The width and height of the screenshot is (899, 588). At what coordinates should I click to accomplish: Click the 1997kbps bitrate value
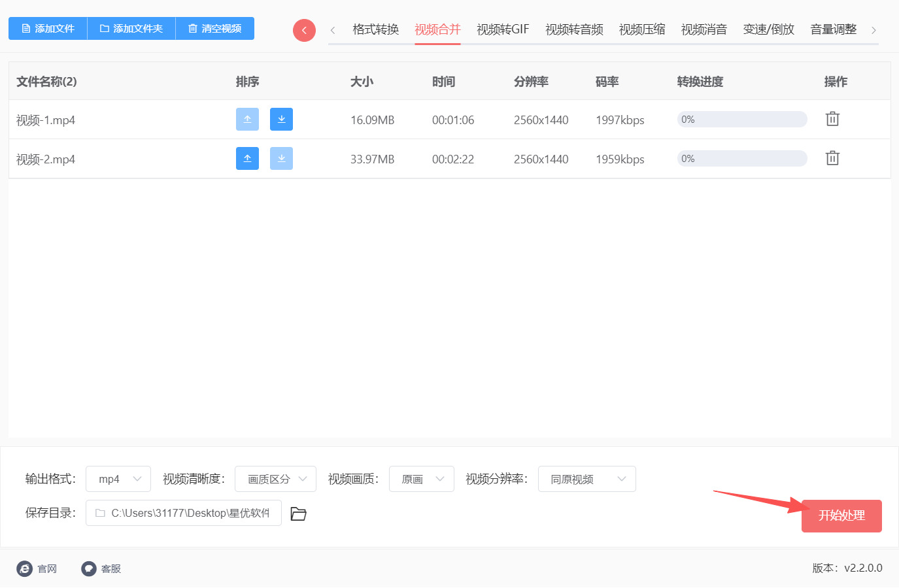[x=620, y=120]
